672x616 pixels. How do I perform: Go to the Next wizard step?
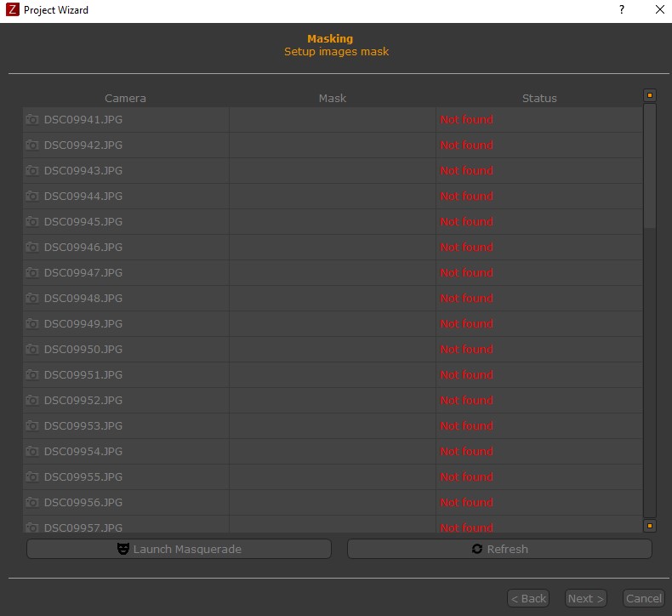[x=585, y=598]
